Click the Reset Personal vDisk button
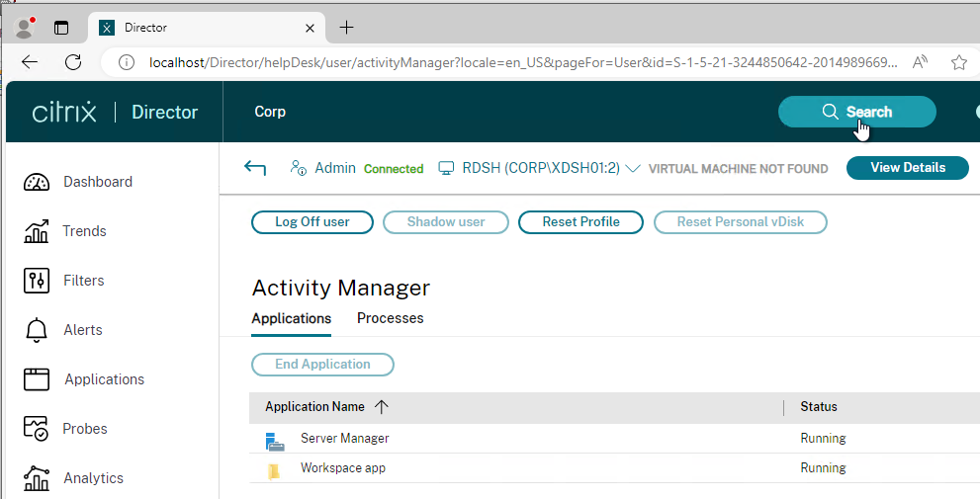Viewport: 980px width, 499px height. click(x=741, y=222)
